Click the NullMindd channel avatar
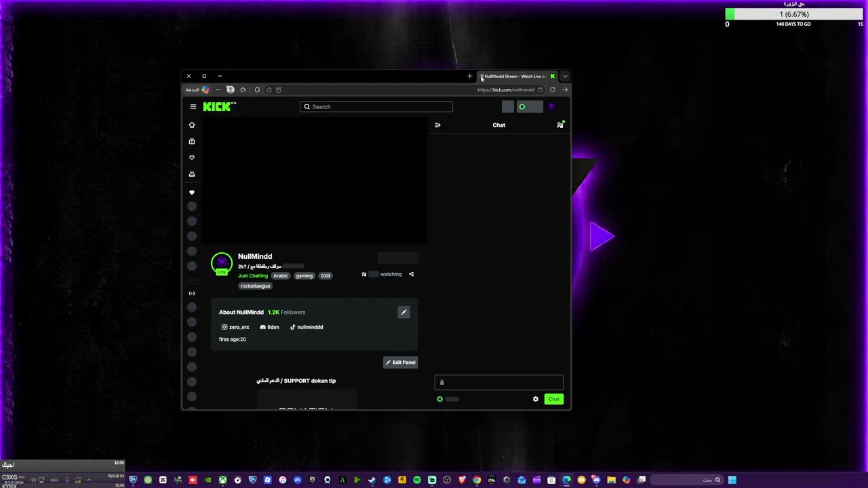Image resolution: width=868 pixels, height=488 pixels. (222, 263)
